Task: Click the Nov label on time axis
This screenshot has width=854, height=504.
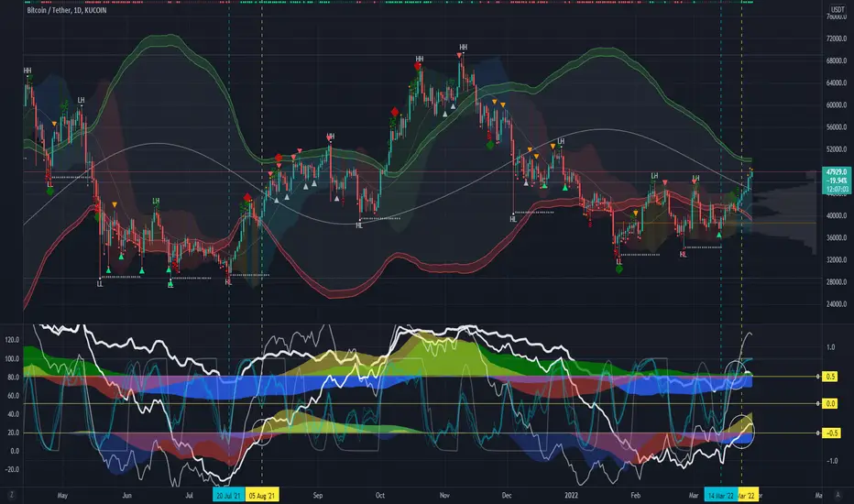Action: (x=444, y=495)
